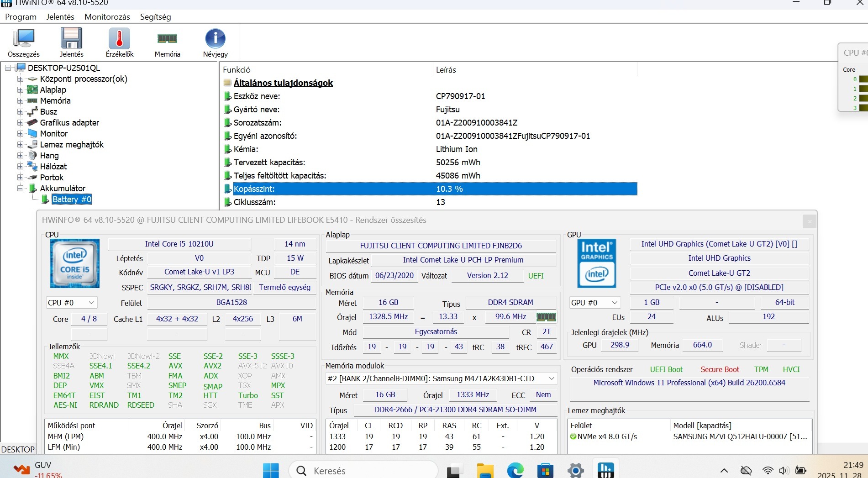Image resolution: width=868 pixels, height=478 pixels.
Task: Expand the Központi processzor(ok) tree node
Action: click(x=20, y=79)
